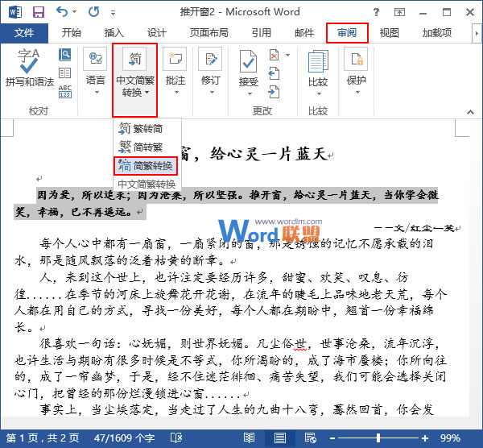Switch to Read Mode view
This screenshot has height=448, width=483.
(249, 438)
